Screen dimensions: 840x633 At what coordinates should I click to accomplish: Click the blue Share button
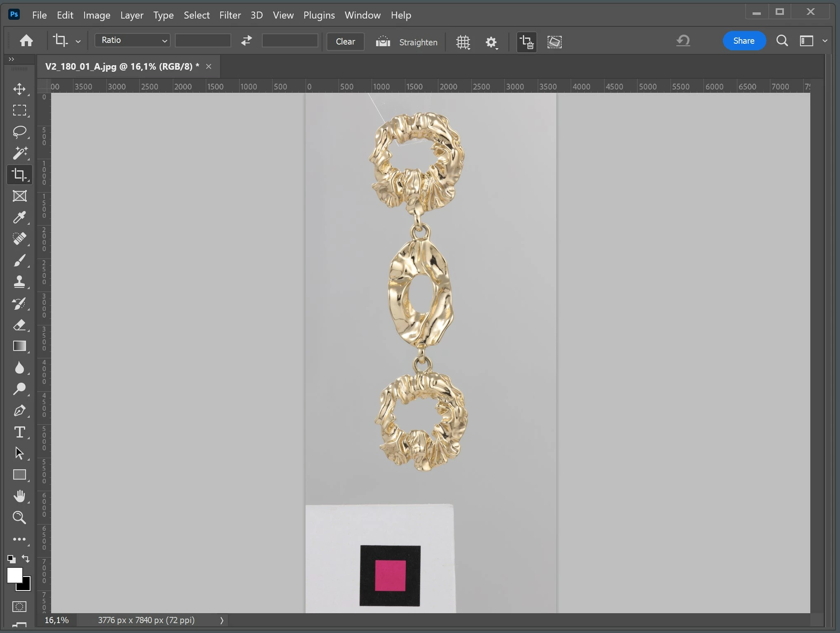tap(744, 41)
